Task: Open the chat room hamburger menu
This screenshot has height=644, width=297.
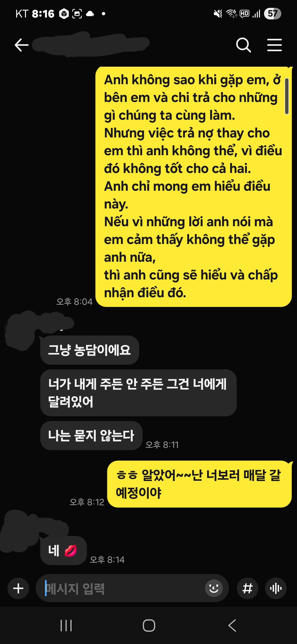Action: [x=274, y=45]
